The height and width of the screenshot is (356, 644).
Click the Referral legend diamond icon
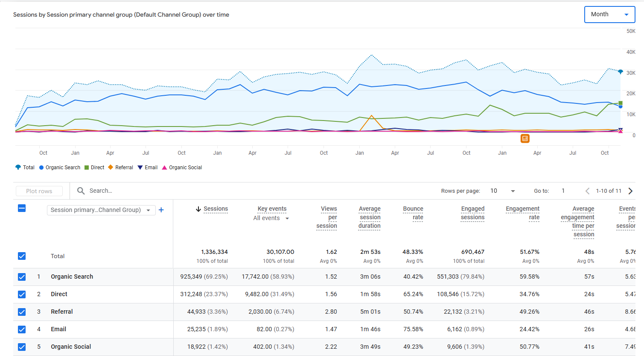click(x=111, y=168)
